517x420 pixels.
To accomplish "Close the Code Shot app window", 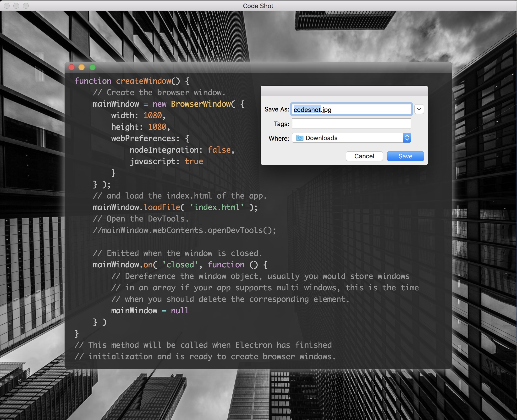I will (x=7, y=6).
